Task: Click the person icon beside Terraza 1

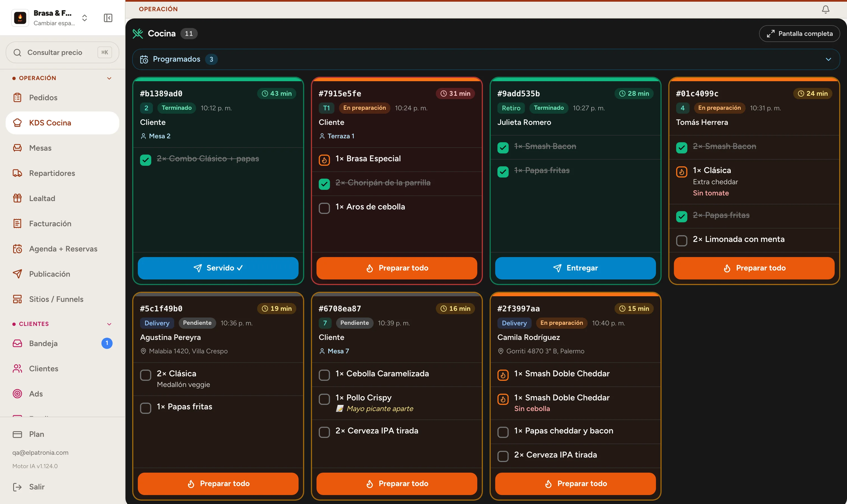Action: tap(322, 136)
